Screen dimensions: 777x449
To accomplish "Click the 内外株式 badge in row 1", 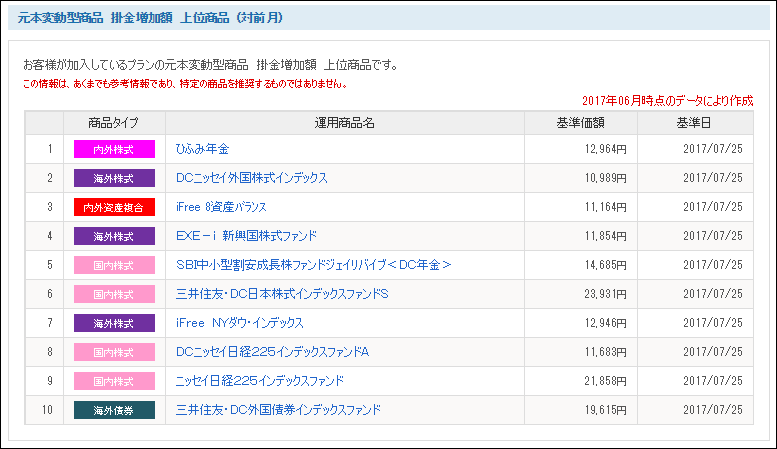I will click(x=114, y=149).
